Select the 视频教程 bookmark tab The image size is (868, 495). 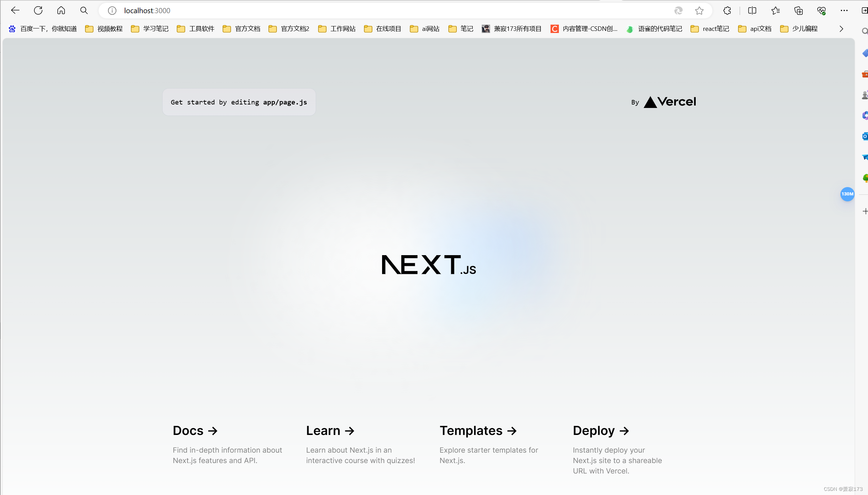coord(105,28)
